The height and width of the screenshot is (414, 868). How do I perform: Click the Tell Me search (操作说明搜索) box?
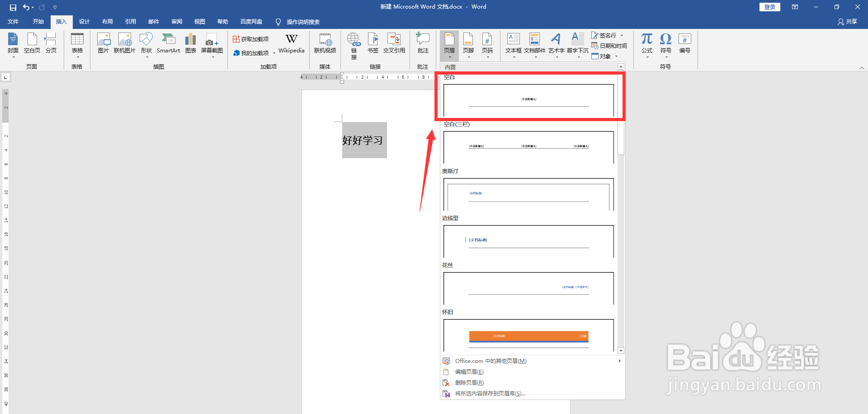pos(298,22)
